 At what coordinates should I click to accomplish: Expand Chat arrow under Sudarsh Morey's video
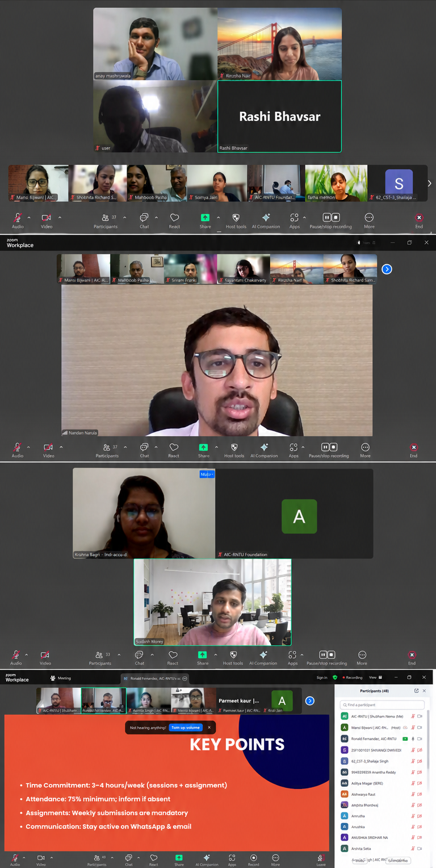151,654
